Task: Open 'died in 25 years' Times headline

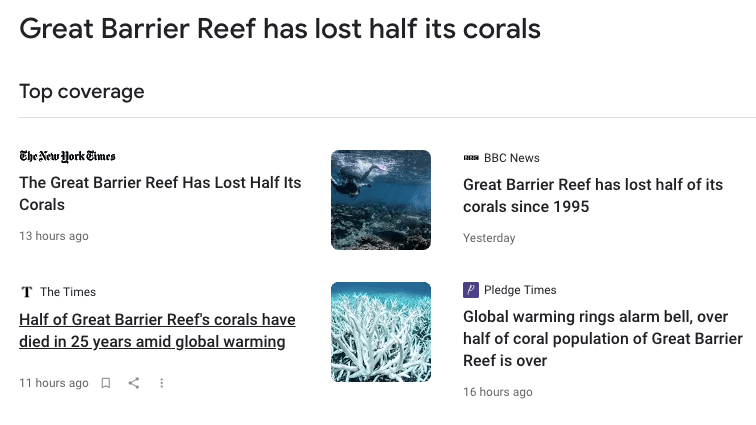Action: (x=157, y=331)
